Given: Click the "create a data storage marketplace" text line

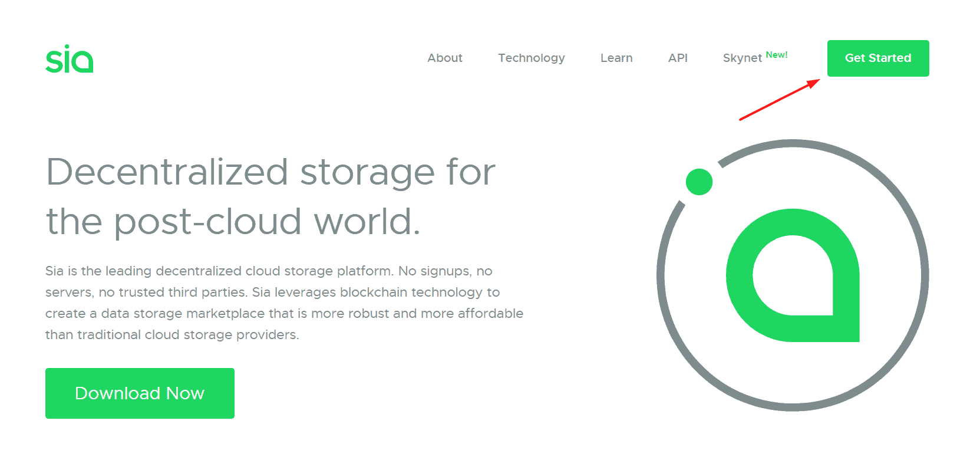Looking at the screenshot, I should click(284, 314).
